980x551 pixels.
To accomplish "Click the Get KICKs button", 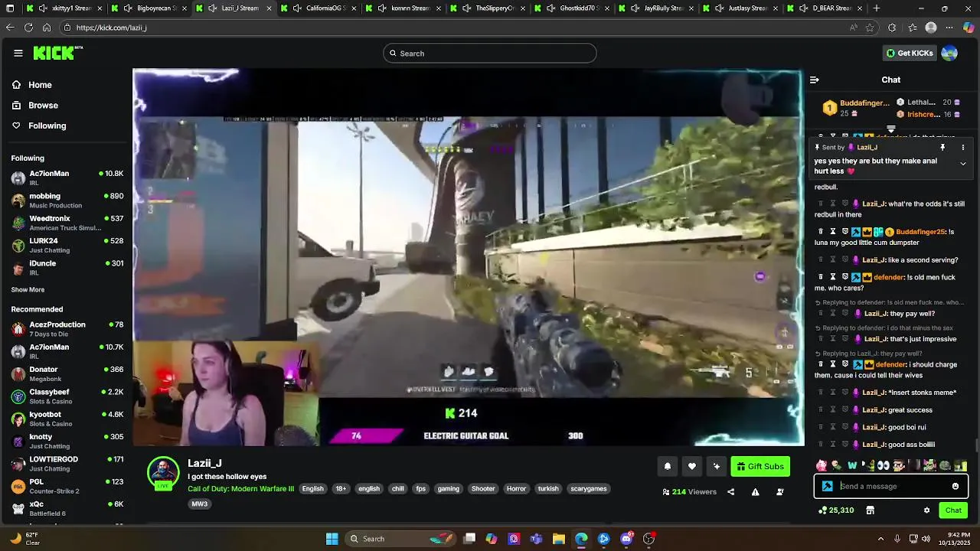I will click(x=910, y=53).
